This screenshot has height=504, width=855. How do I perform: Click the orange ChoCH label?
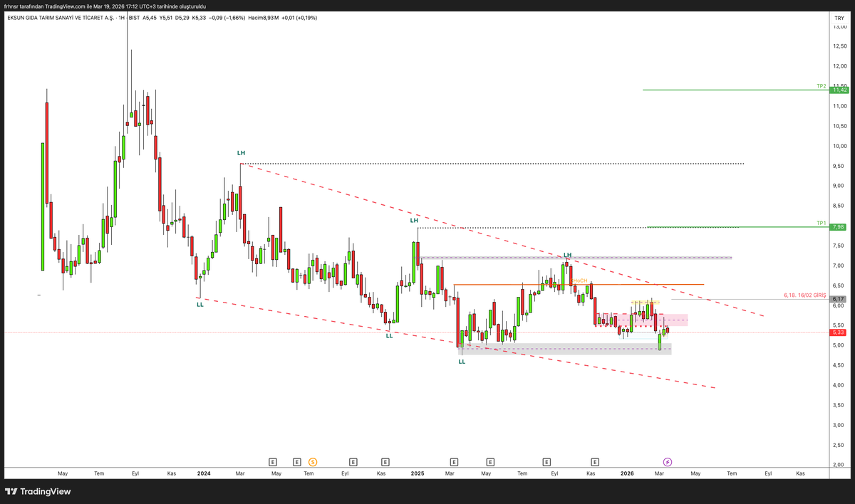tap(579, 280)
